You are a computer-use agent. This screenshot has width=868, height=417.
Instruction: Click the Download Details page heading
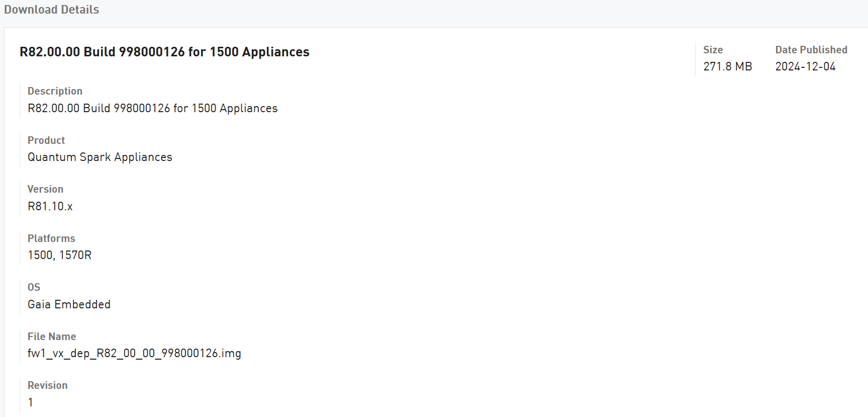pyautogui.click(x=51, y=10)
